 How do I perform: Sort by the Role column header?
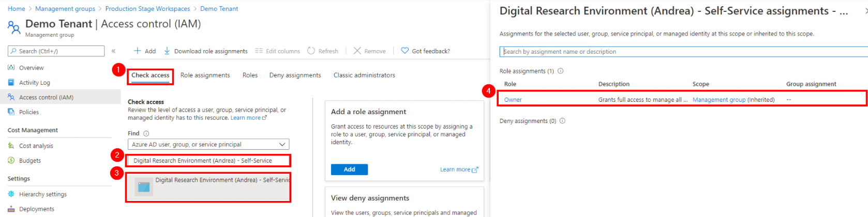pos(510,84)
